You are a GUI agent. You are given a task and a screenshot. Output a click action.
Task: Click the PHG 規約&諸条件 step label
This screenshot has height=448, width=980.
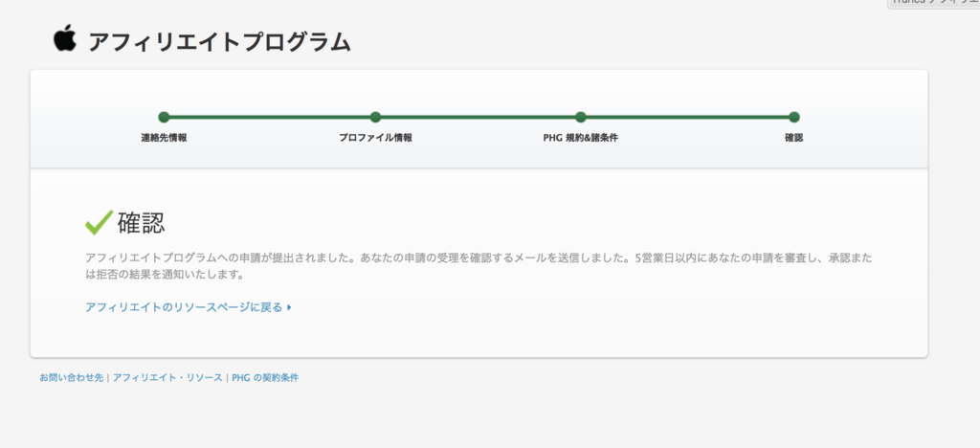click(x=581, y=138)
